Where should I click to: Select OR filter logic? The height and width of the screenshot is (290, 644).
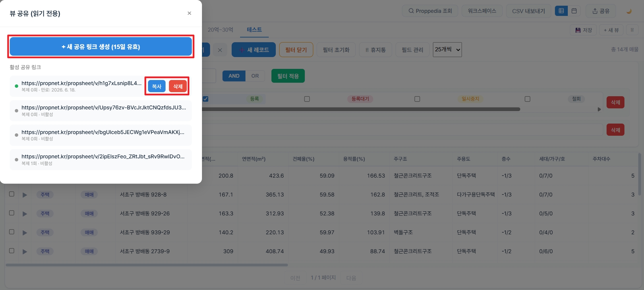[255, 76]
